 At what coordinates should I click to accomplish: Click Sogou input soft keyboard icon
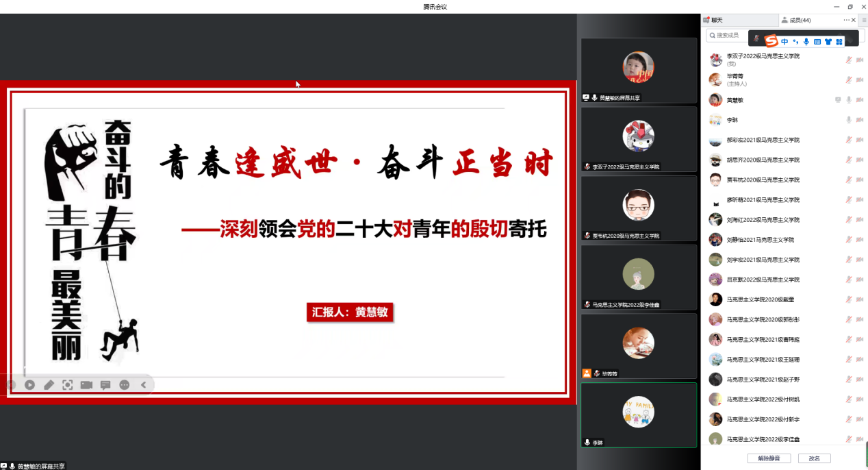(x=817, y=42)
